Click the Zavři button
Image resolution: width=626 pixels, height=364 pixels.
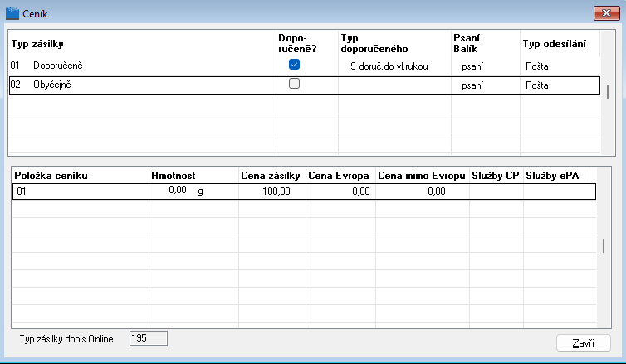pyautogui.click(x=584, y=343)
